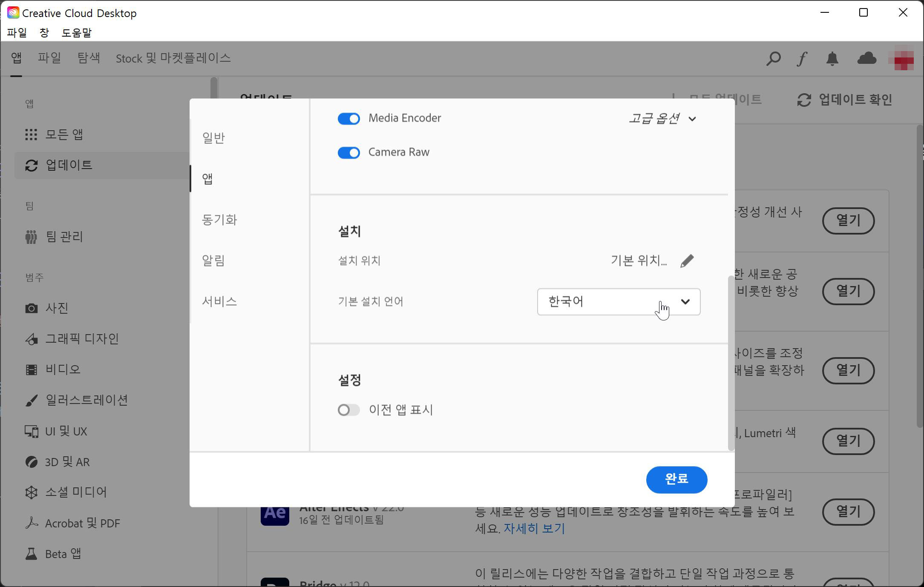Open the fonts 'f' icon
This screenshot has width=924, height=587.
tap(802, 58)
